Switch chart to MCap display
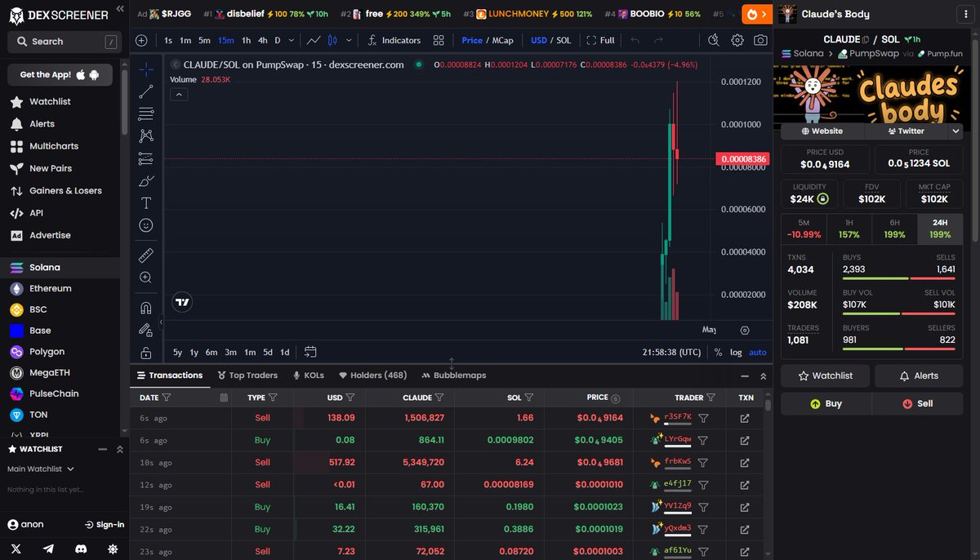 coord(502,40)
